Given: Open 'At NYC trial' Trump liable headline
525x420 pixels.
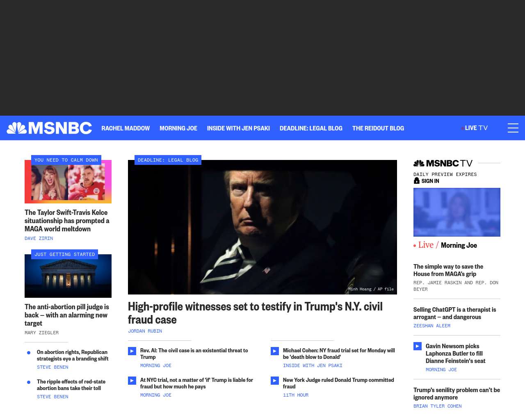Looking at the screenshot, I should pyautogui.click(x=196, y=383).
